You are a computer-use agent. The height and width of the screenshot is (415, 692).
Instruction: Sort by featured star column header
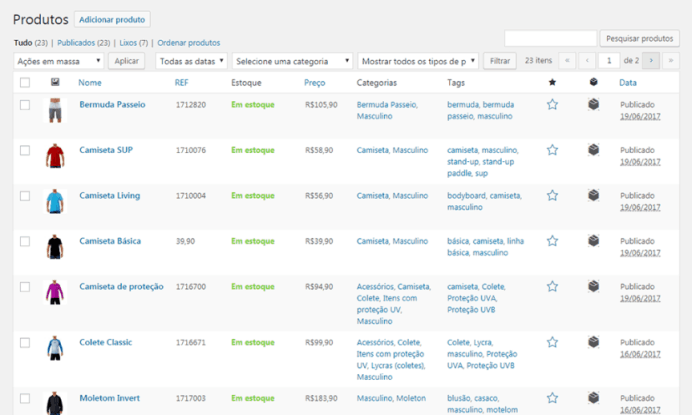(x=552, y=82)
